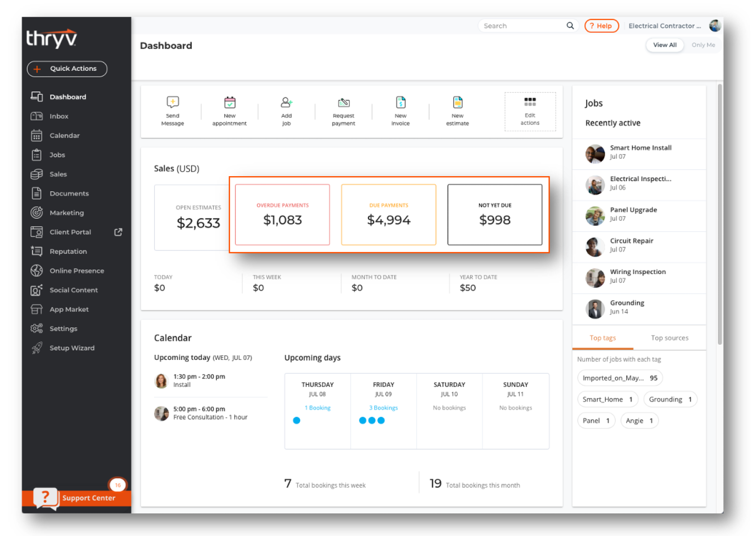The width and height of the screenshot is (756, 536).
Task: Open the App Market store icon
Action: (37, 309)
